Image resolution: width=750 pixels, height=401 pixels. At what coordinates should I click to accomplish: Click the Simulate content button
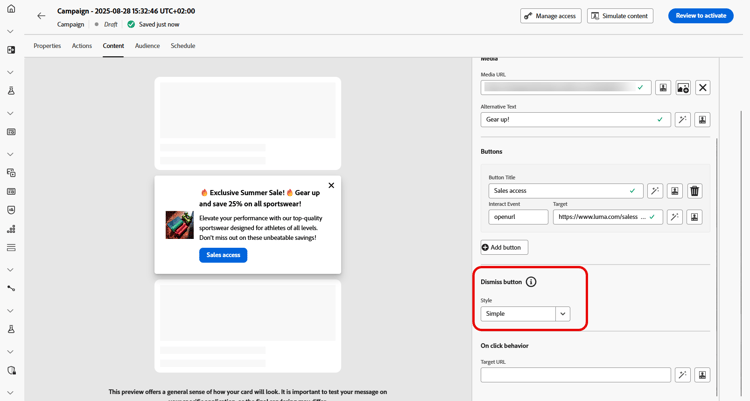[x=620, y=16]
